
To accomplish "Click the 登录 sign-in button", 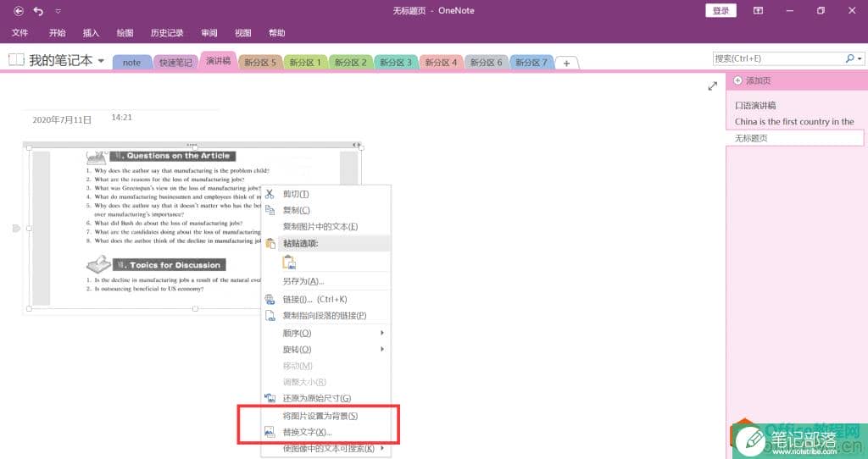I will tap(721, 10).
